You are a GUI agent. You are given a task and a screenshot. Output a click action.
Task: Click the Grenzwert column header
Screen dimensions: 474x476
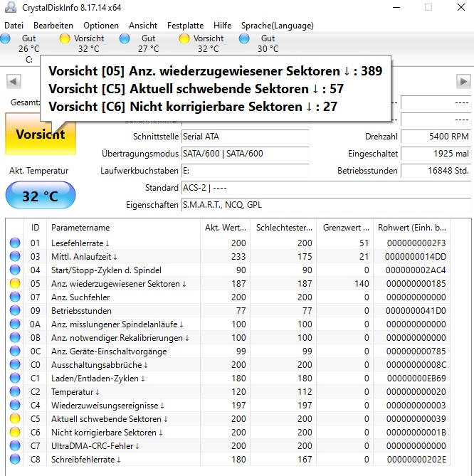point(345,228)
